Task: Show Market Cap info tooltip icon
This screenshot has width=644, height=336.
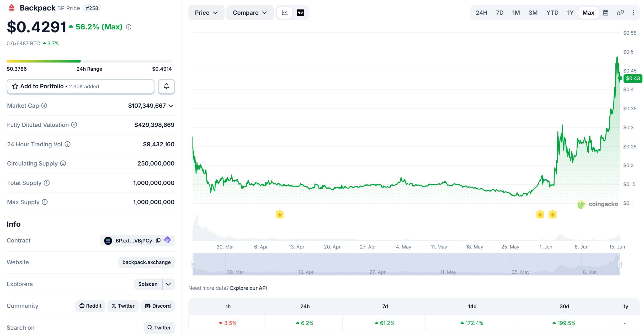Action: pyautogui.click(x=44, y=106)
